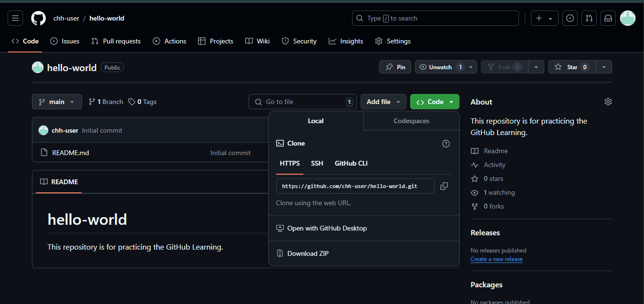Image resolution: width=644 pixels, height=304 pixels.
Task: Pin the hello-world repository
Action: [395, 67]
